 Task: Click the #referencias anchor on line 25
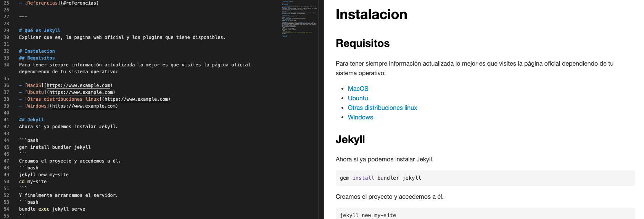tap(79, 3)
